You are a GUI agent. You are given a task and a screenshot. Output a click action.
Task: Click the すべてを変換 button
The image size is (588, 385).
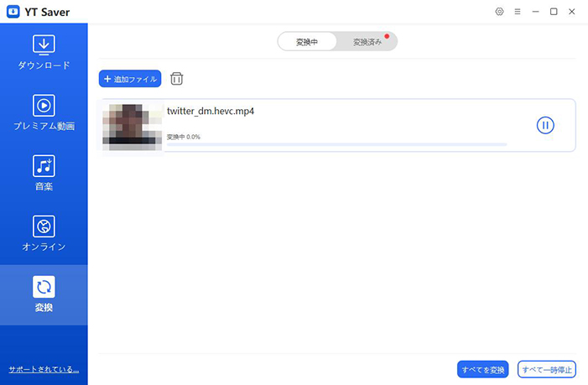tap(483, 370)
